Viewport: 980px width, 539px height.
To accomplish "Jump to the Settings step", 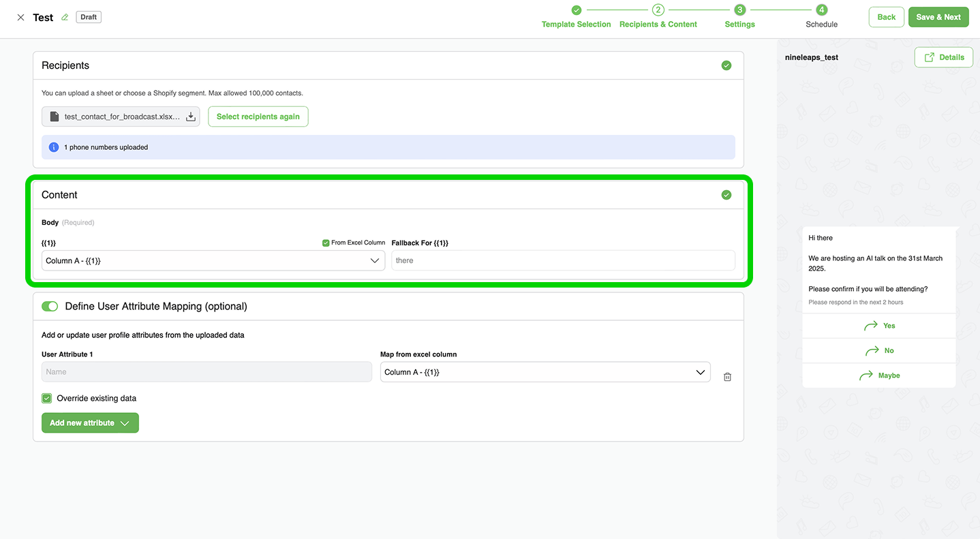I will point(739,17).
